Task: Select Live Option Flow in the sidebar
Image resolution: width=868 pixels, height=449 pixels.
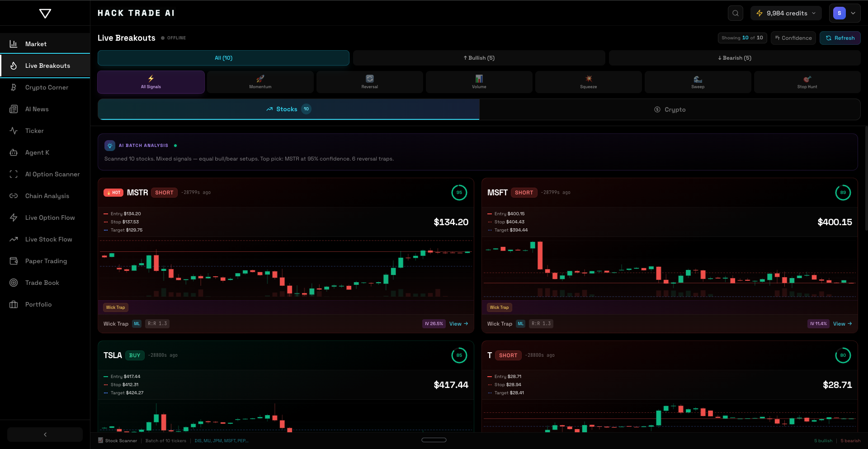Action: [50, 217]
